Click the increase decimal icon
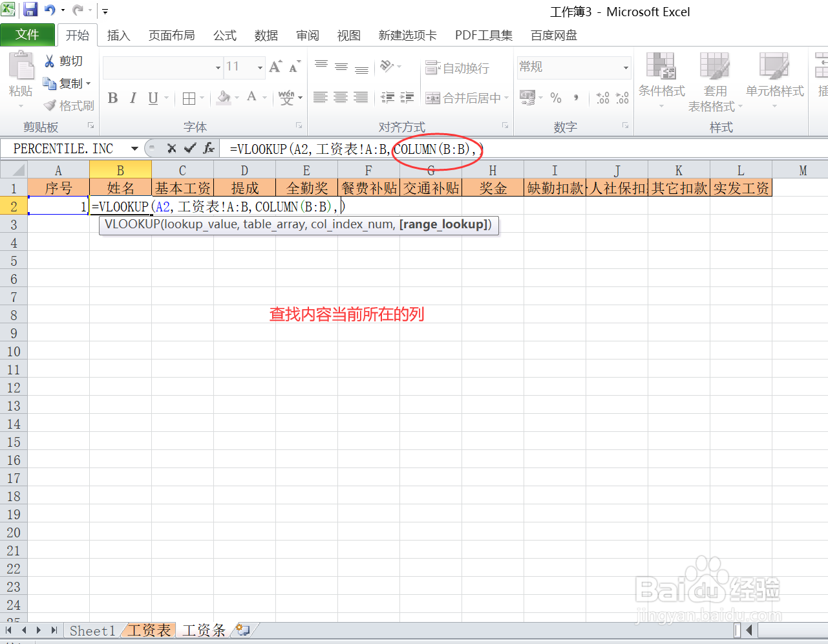This screenshot has width=828, height=644. 602,98
